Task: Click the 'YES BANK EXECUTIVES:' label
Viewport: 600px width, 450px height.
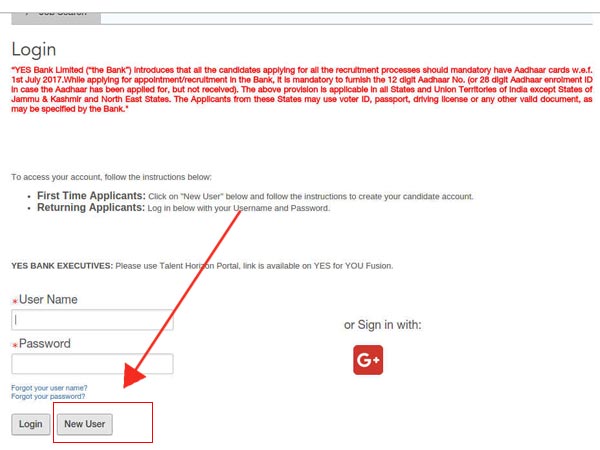Action: [62, 266]
